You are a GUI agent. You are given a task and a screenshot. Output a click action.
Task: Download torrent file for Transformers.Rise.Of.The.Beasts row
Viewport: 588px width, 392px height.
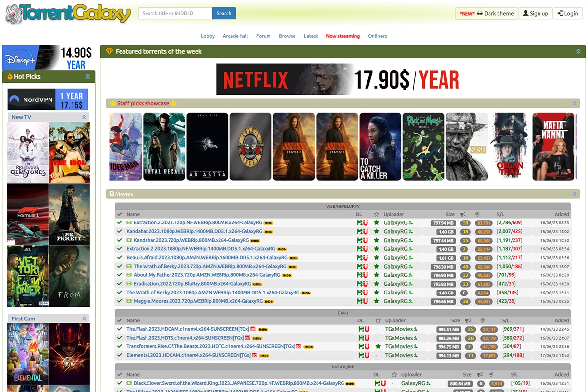point(361,346)
